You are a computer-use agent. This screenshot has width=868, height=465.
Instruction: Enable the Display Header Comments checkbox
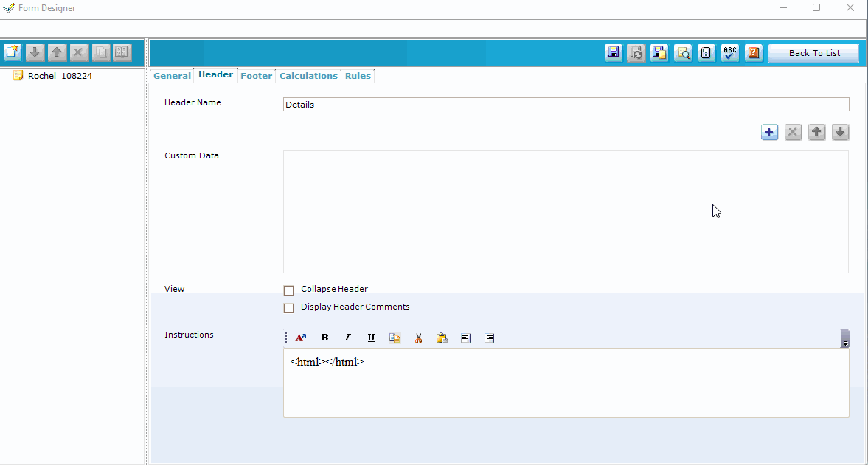288,308
